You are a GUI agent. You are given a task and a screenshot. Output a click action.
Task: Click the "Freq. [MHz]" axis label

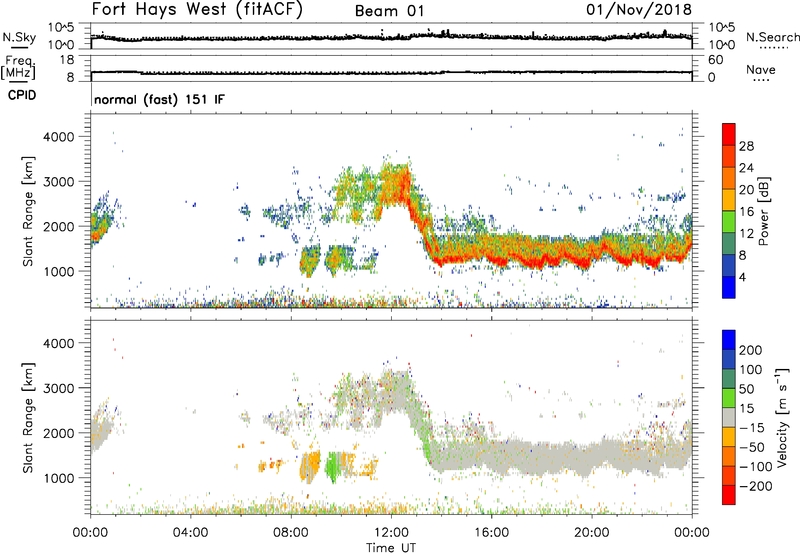(18, 67)
